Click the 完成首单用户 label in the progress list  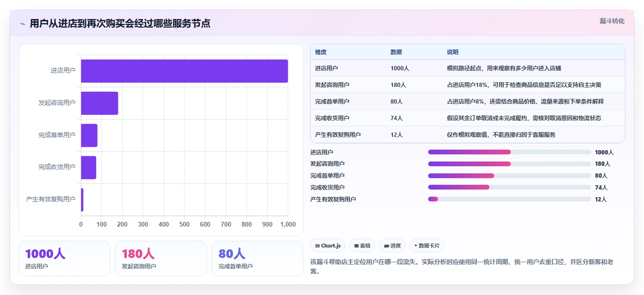click(x=327, y=176)
